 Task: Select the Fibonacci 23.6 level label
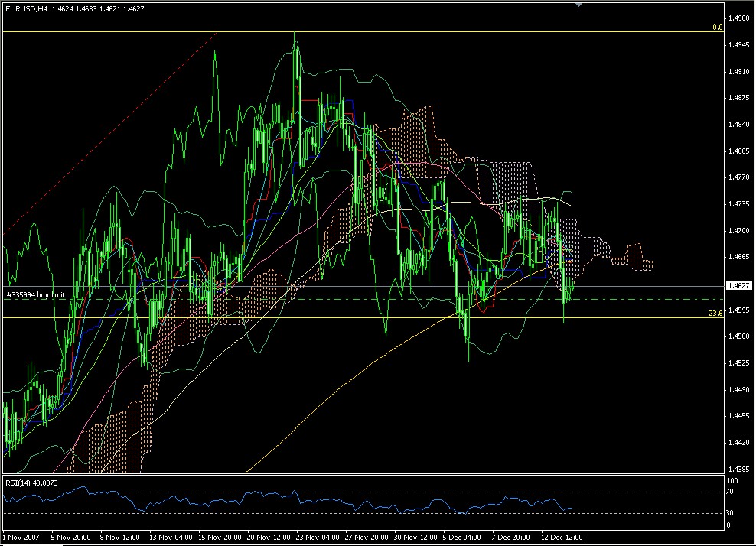pyautogui.click(x=715, y=314)
